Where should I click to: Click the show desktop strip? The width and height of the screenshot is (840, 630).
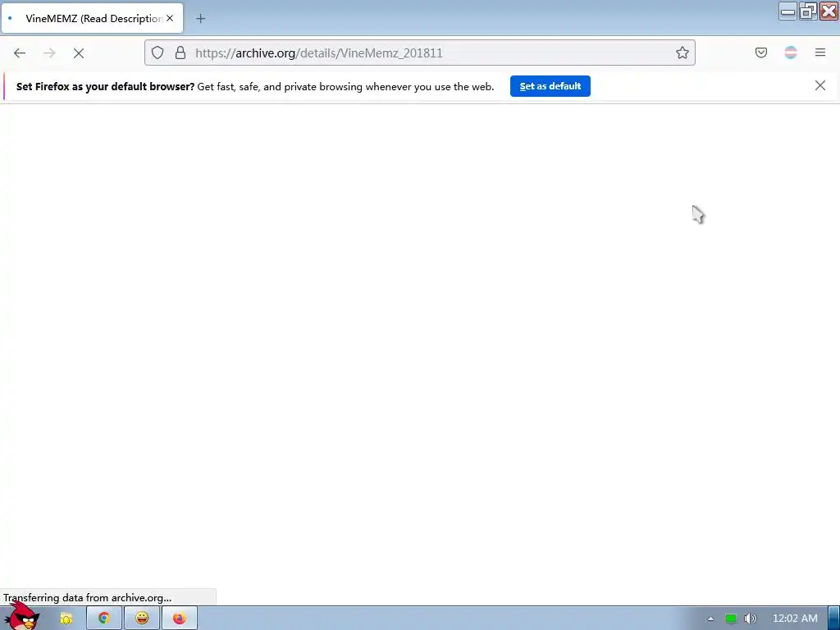[x=834, y=619]
